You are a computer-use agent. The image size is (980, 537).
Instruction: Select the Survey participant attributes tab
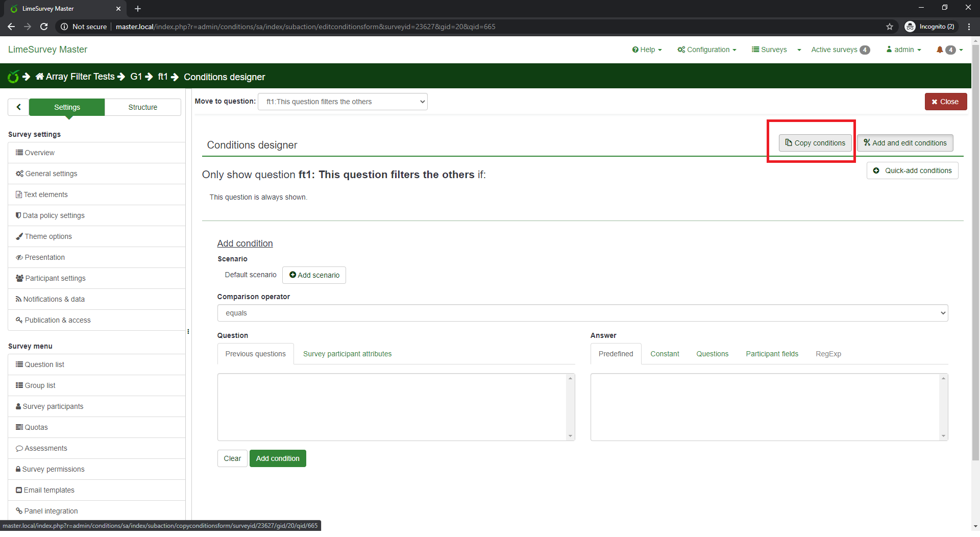[348, 354]
